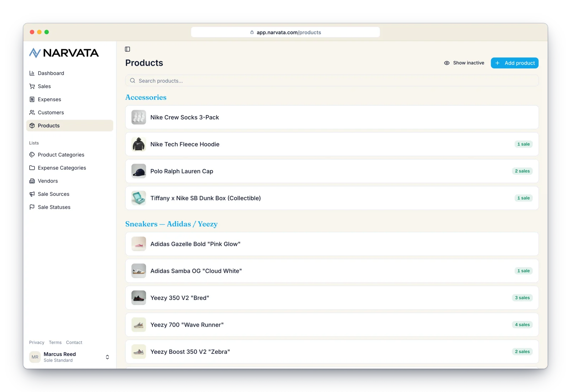571x392 pixels.
Task: Click the Narvata logo
Action: [64, 53]
